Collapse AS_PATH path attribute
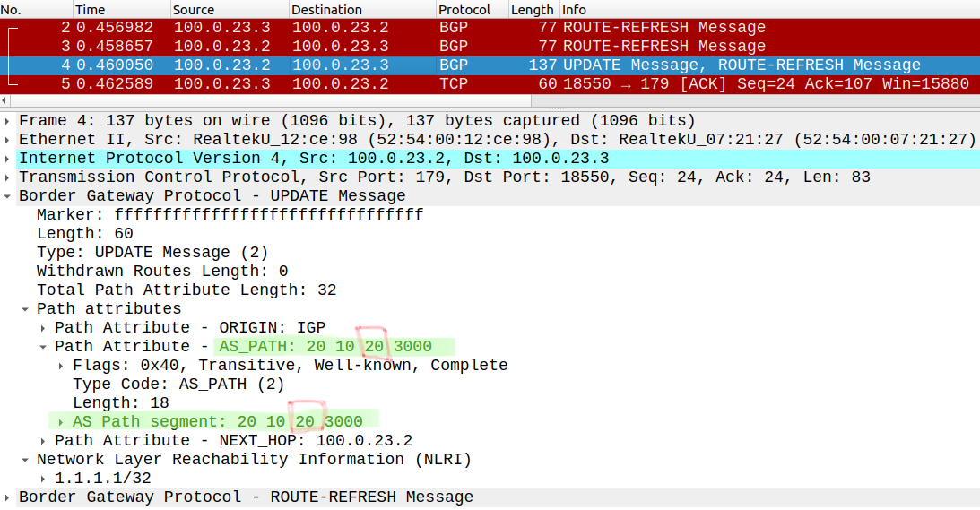Image resolution: width=980 pixels, height=510 pixels. [43, 346]
